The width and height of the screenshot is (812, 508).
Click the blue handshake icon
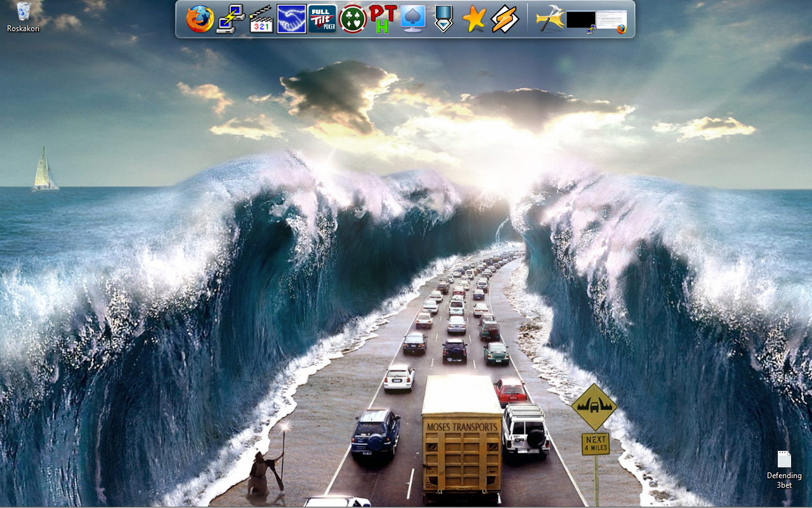pyautogui.click(x=291, y=19)
